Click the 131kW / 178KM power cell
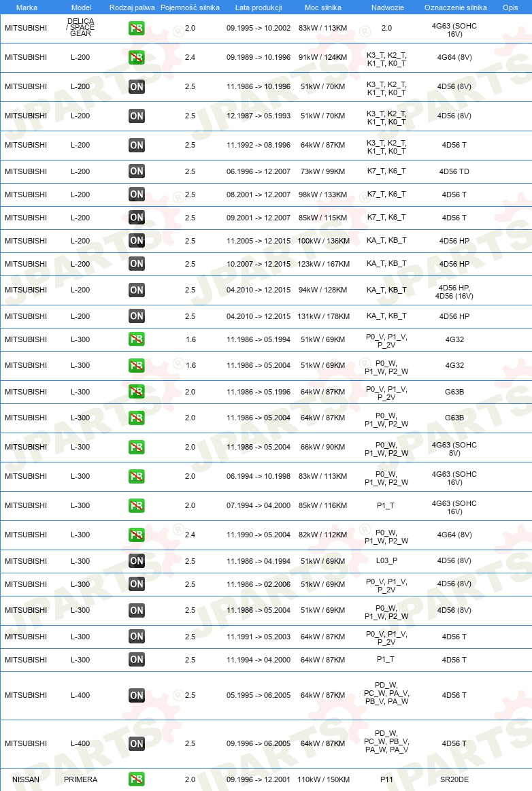This screenshot has height=791, width=532. (x=324, y=316)
